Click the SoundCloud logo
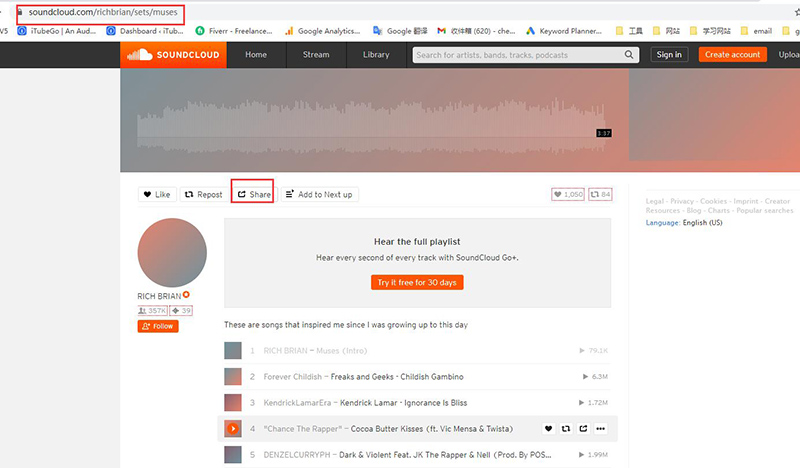 173,55
